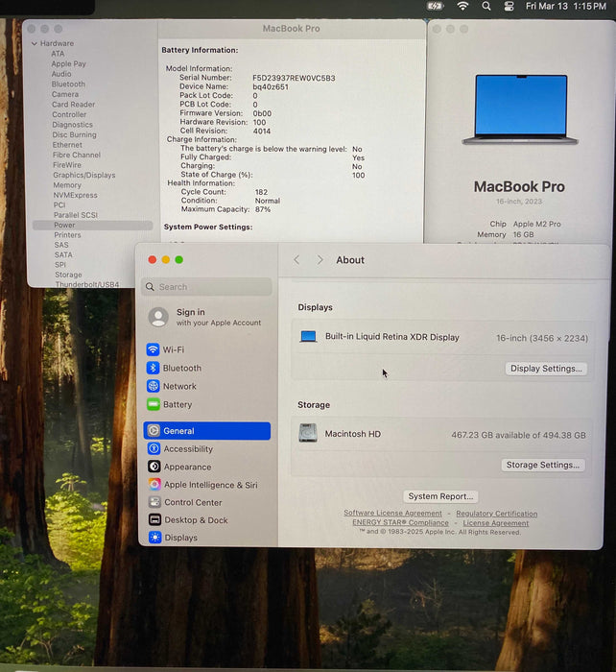Open Accessibility icon in sidebar
The image size is (616, 672).
pyautogui.click(x=154, y=448)
